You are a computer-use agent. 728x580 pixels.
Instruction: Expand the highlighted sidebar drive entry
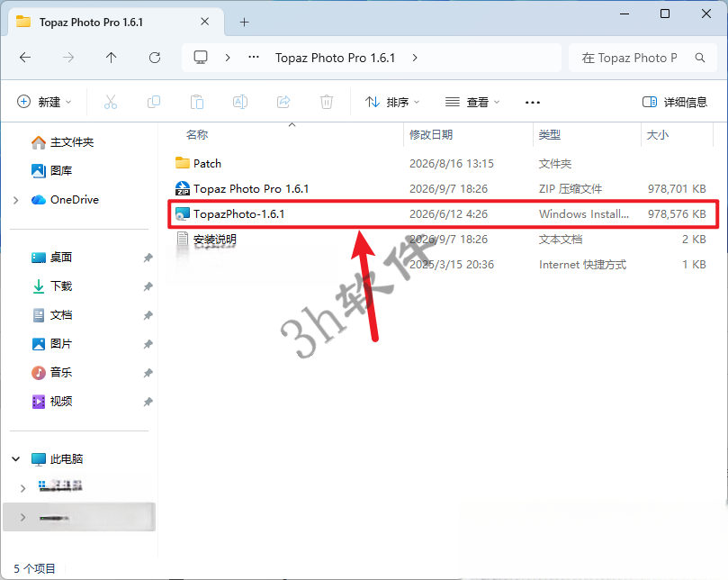point(22,517)
